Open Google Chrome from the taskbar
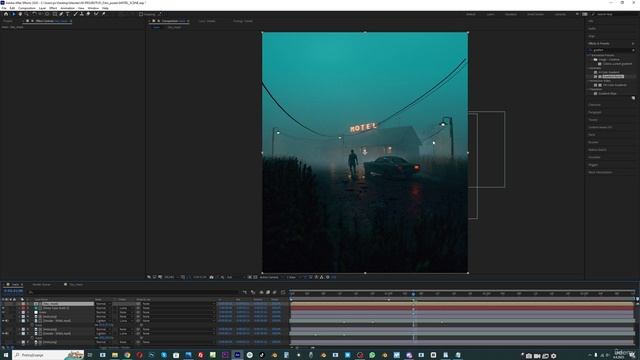The width and height of the screenshot is (640, 360). coord(127,355)
